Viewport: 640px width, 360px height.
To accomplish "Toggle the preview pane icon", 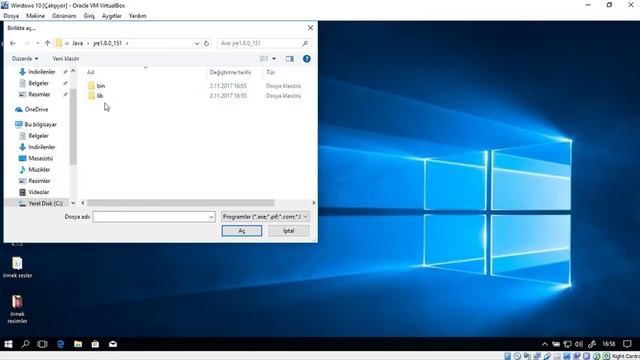I will pyautogui.click(x=290, y=59).
